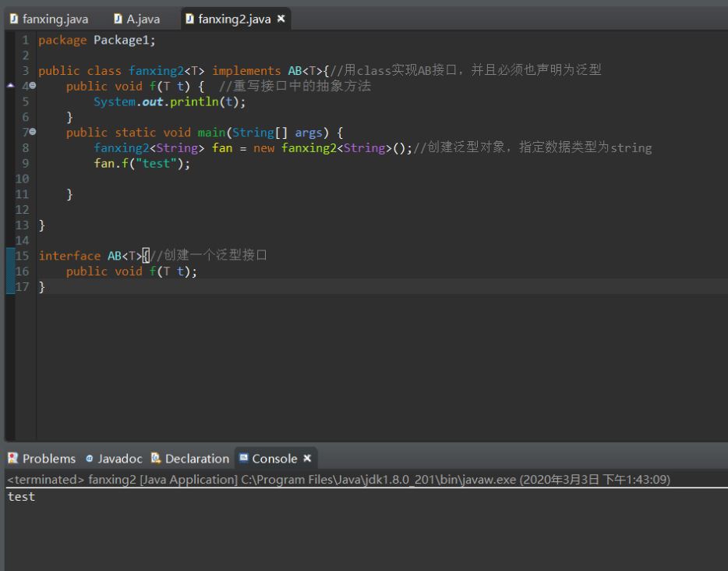Image resolution: width=728 pixels, height=571 pixels.
Task: Show the Problems view tab
Action: (x=48, y=459)
